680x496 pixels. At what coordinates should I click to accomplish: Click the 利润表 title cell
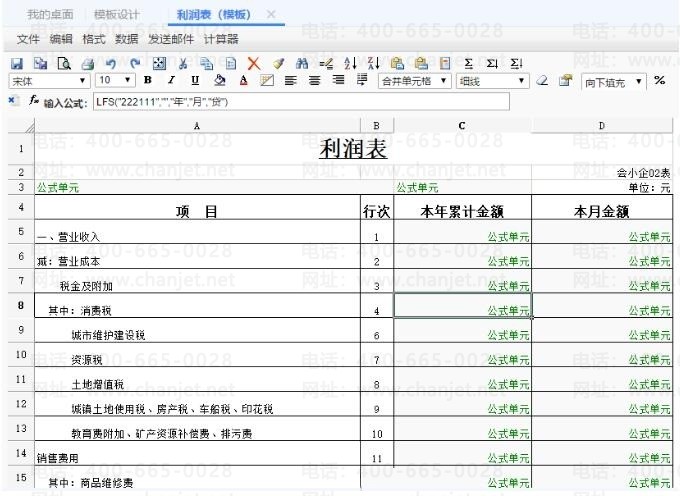353,149
